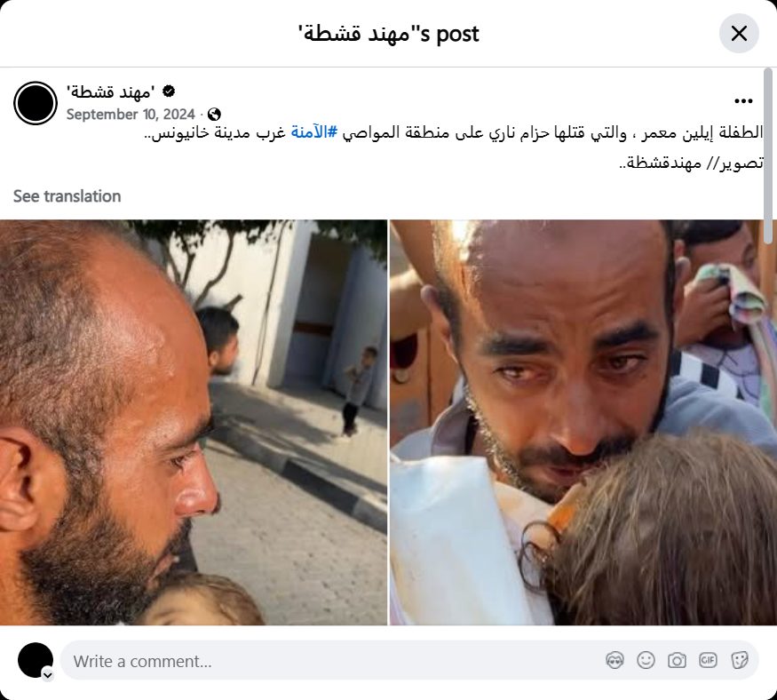The height and width of the screenshot is (700, 777).
Task: Insert an avatar sticker in comment
Action: pyautogui.click(x=614, y=660)
